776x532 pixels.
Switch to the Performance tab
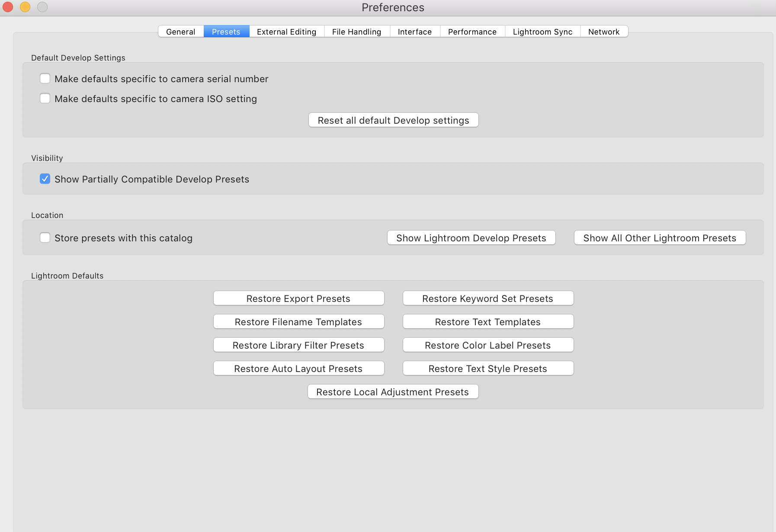(x=472, y=32)
